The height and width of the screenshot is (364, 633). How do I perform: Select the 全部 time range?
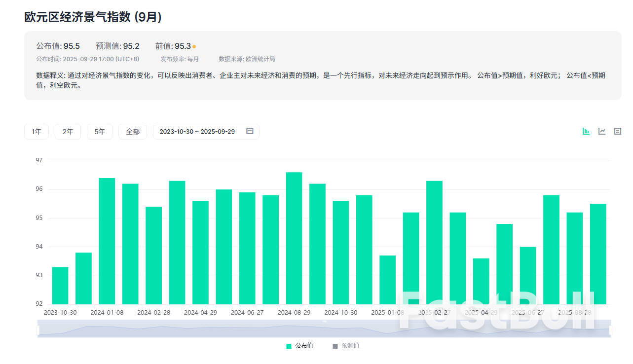click(132, 131)
